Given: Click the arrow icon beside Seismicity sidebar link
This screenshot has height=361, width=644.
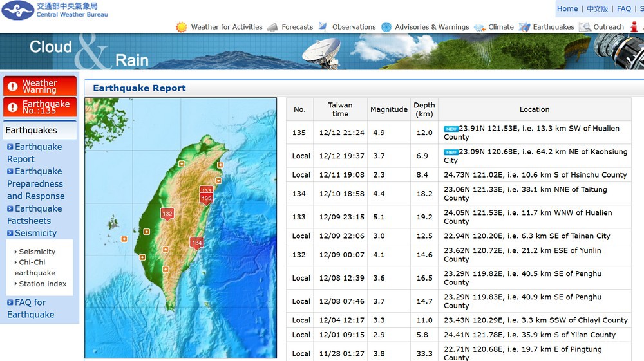Looking at the screenshot, I should click(x=10, y=233).
